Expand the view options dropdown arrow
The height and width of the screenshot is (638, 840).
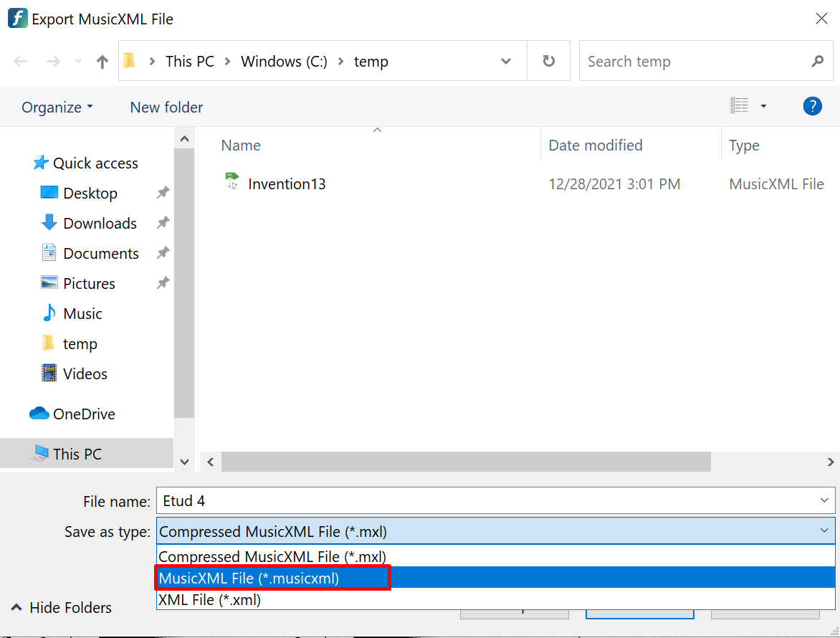[763, 107]
